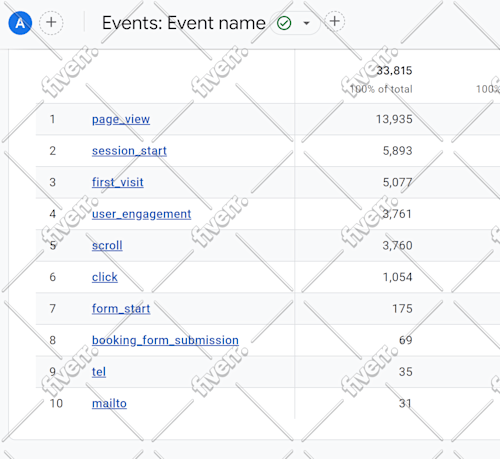Click the Events: Event name title
The height and width of the screenshot is (459, 500).
pyautogui.click(x=184, y=23)
